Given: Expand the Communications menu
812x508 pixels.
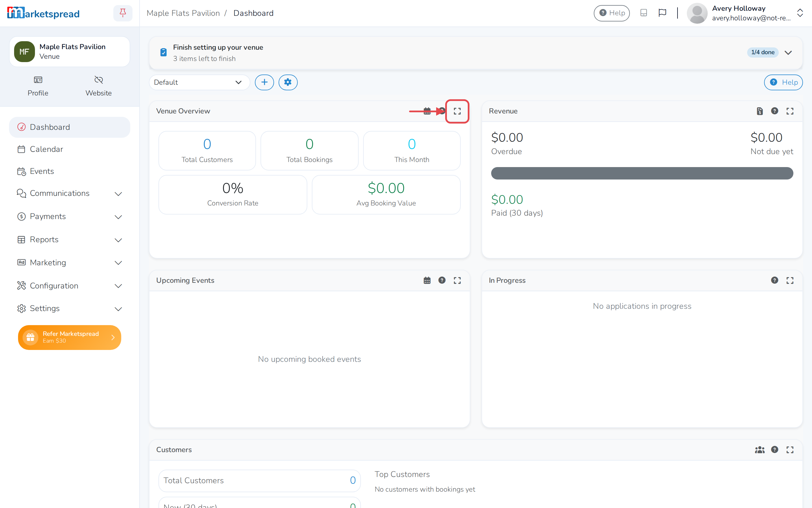Looking at the screenshot, I should pos(69,194).
